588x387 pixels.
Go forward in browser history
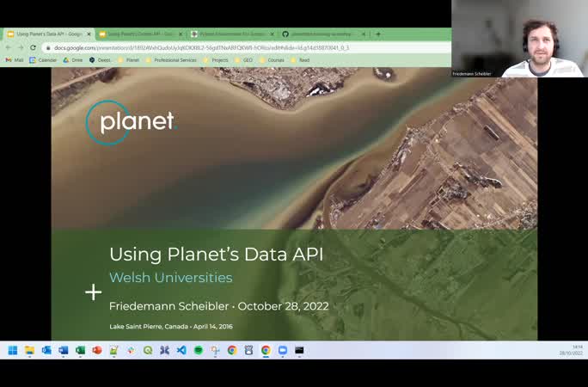point(21,47)
